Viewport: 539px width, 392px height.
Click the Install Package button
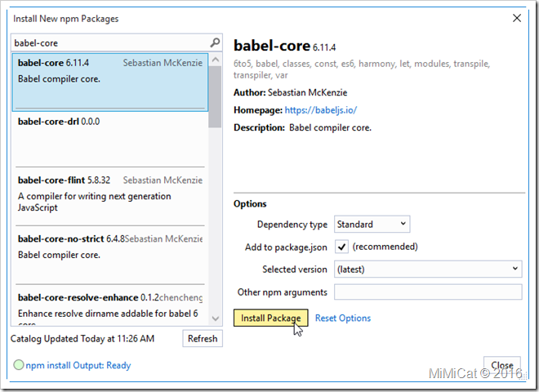271,318
